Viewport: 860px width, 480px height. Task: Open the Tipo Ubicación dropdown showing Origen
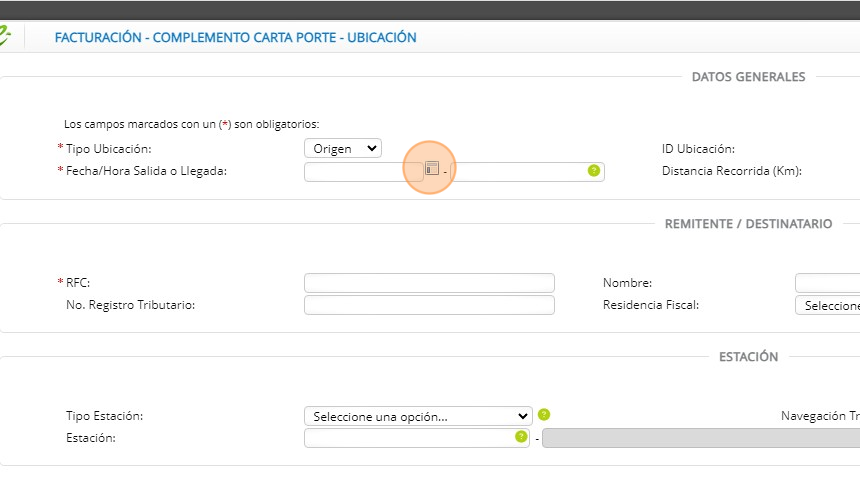[x=342, y=148]
